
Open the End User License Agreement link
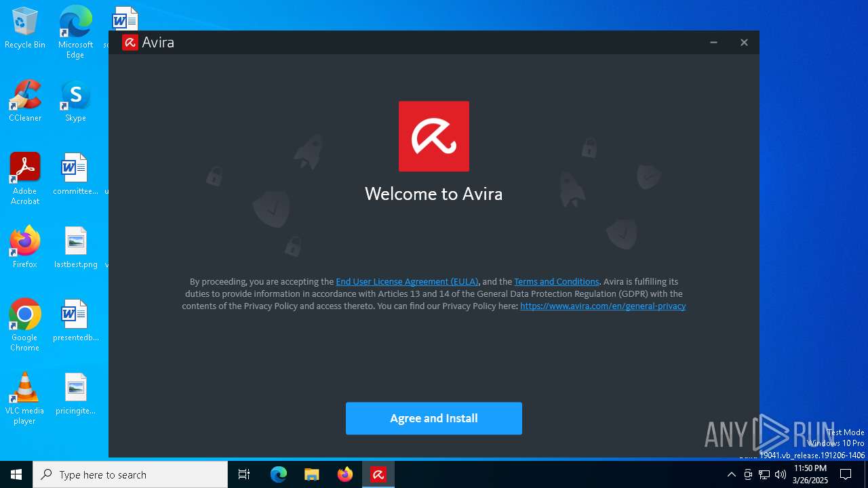coord(407,281)
